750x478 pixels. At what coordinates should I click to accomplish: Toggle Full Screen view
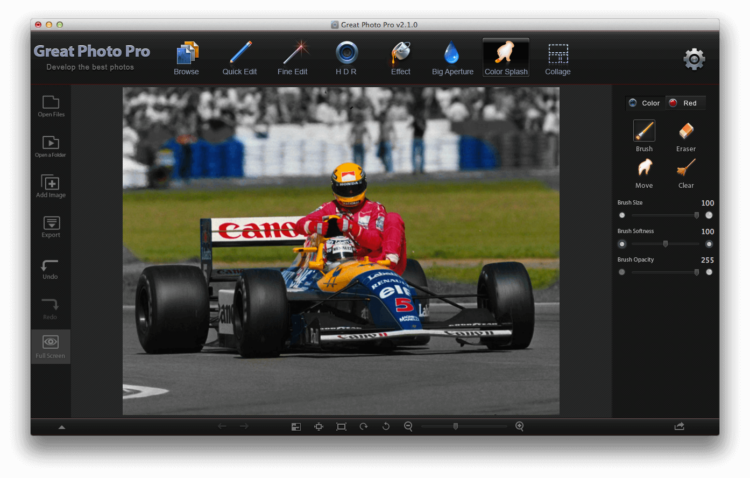51,346
